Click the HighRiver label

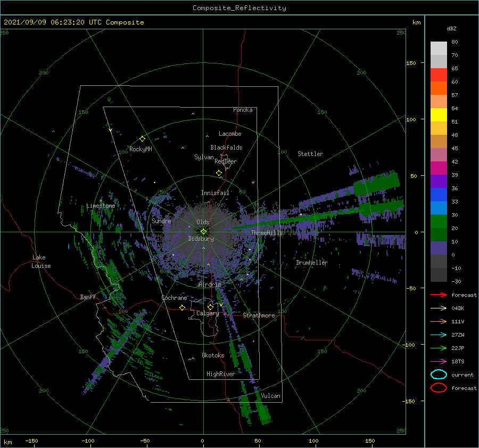tap(221, 374)
